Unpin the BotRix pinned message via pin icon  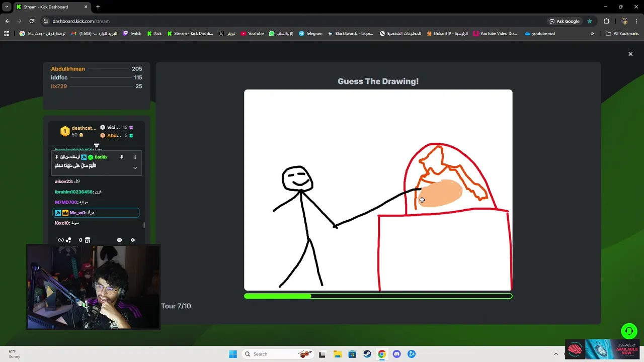[x=121, y=157]
